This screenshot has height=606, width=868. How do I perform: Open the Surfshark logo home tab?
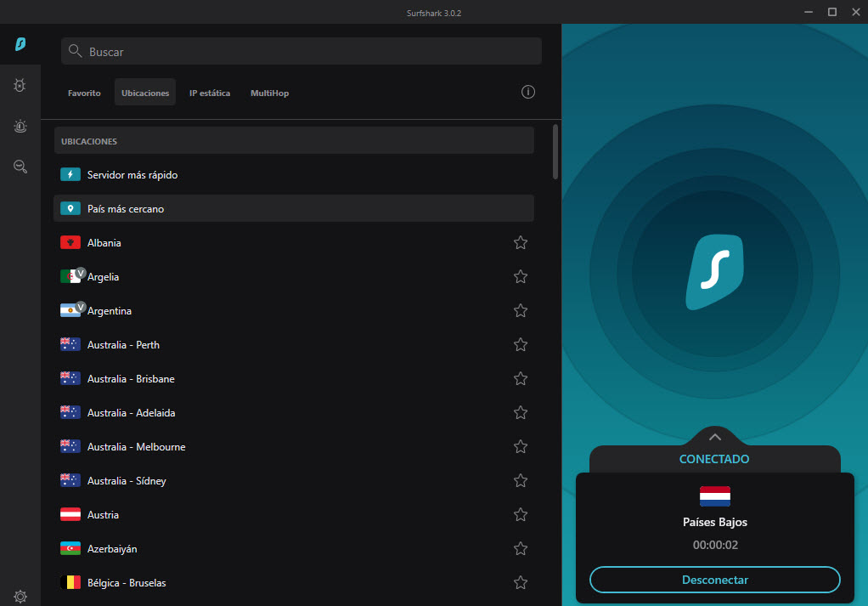click(x=20, y=43)
